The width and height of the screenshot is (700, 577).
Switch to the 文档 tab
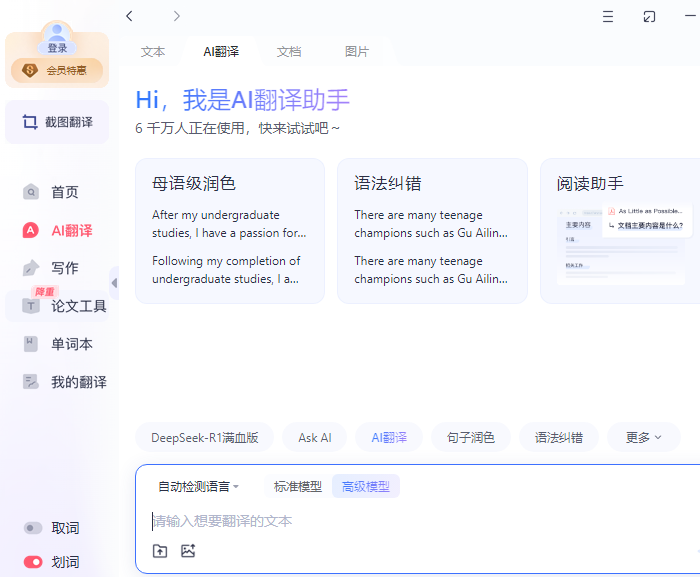coord(289,52)
